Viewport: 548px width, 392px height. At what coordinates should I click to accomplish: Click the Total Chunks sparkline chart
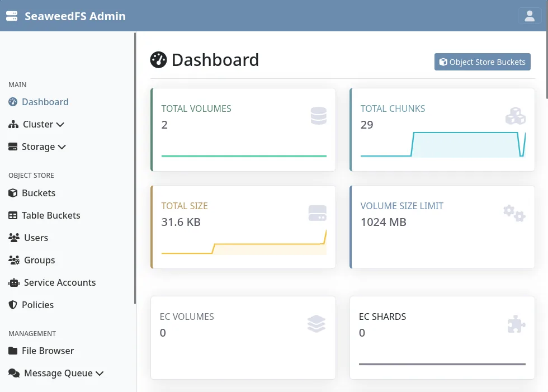click(x=443, y=145)
